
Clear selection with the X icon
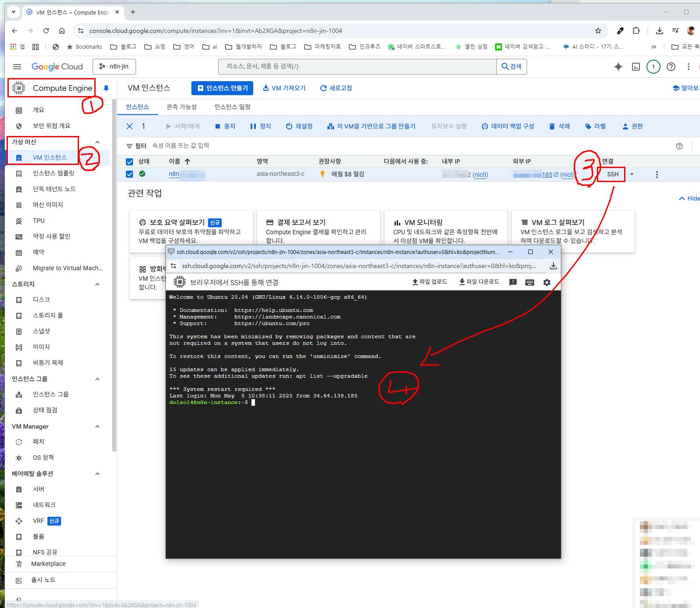point(129,126)
